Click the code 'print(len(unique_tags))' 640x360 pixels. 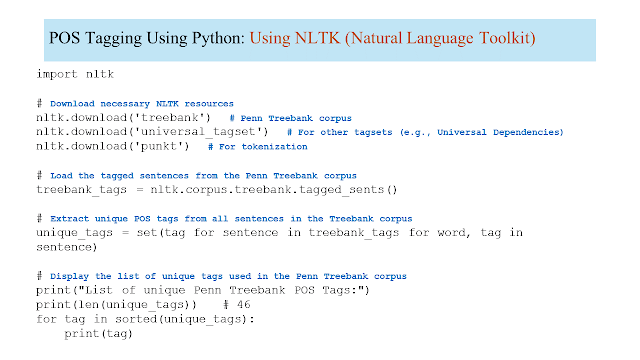click(116, 305)
